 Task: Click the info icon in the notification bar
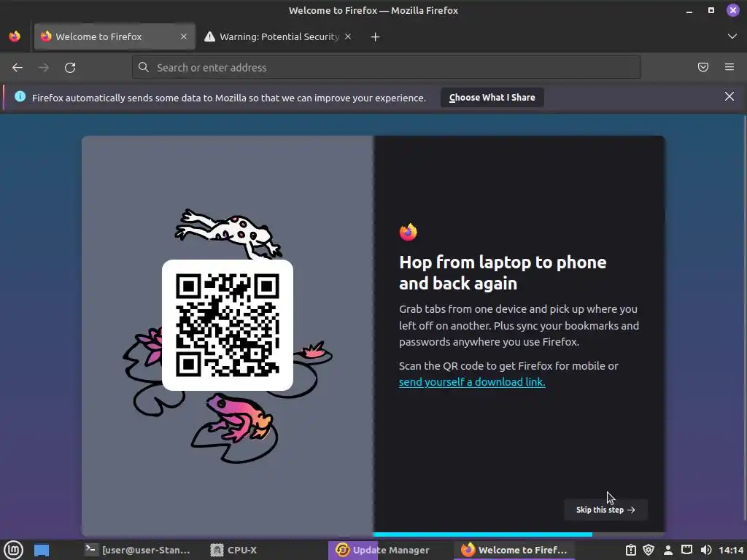(20, 97)
